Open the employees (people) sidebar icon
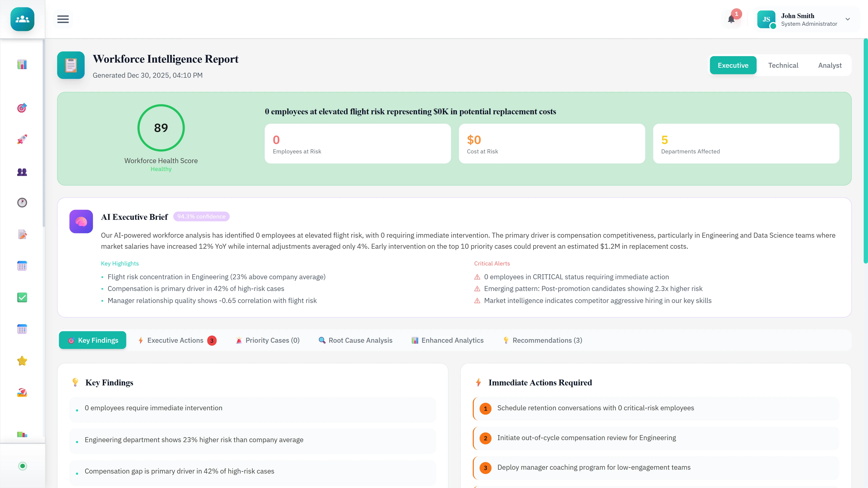Image resolution: width=868 pixels, height=488 pixels. (22, 172)
